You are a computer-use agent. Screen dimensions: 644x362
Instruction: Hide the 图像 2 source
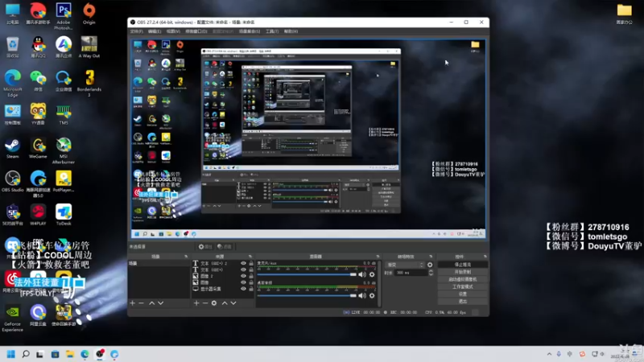[x=243, y=276]
